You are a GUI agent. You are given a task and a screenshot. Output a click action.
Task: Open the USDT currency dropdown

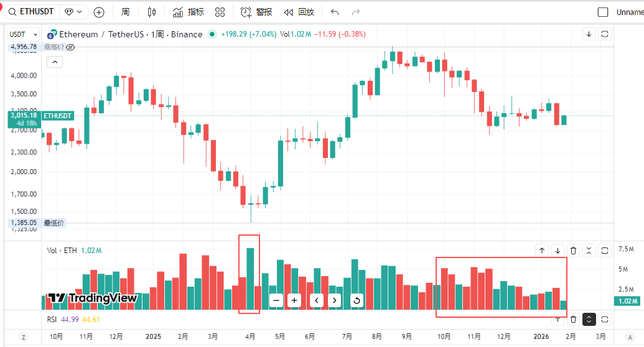[24, 34]
